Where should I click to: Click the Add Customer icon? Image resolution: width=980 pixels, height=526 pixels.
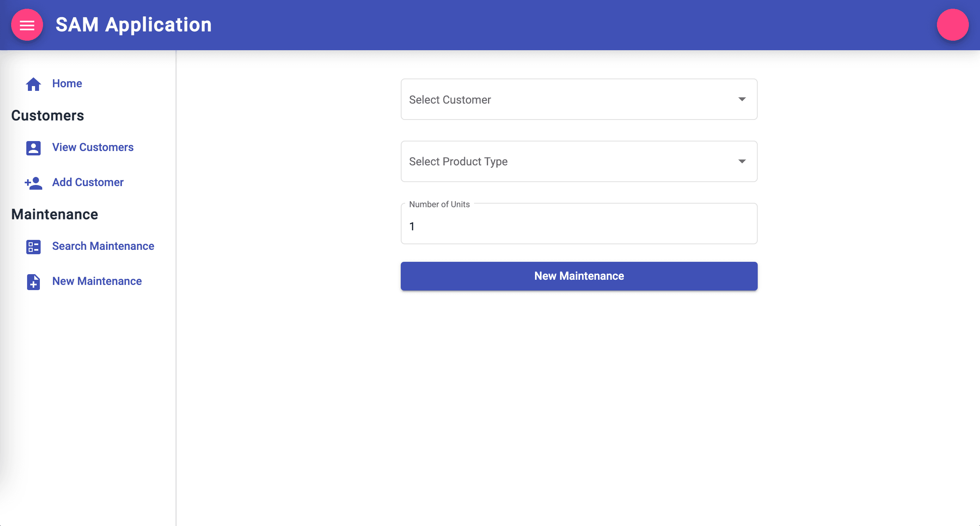(x=34, y=182)
